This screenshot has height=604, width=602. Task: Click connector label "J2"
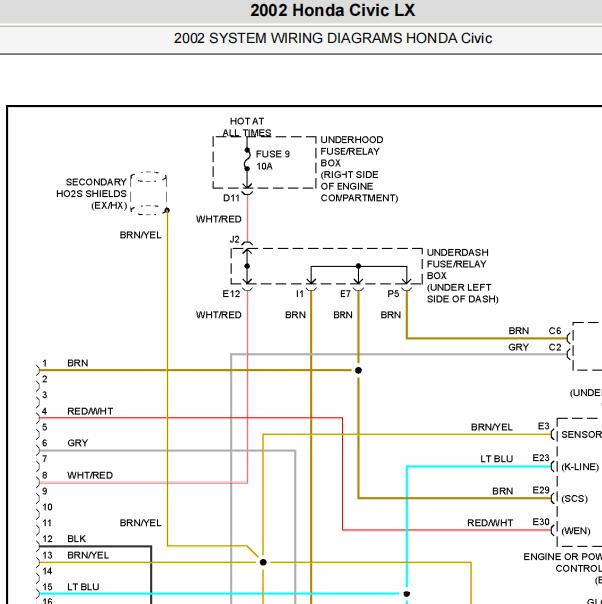click(235, 239)
